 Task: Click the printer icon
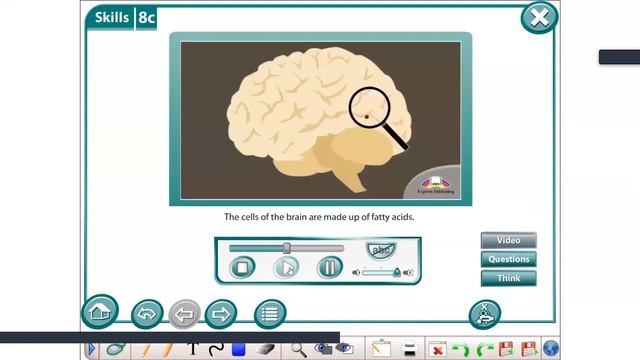[409, 349]
